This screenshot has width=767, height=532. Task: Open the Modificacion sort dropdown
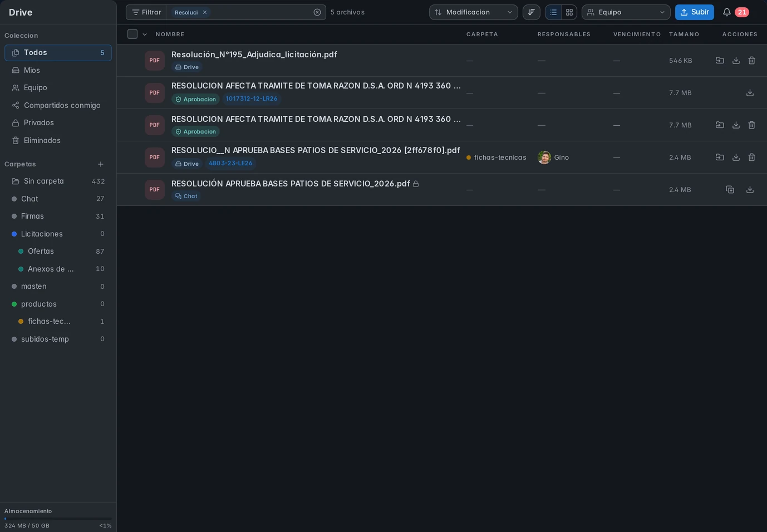[x=474, y=12]
